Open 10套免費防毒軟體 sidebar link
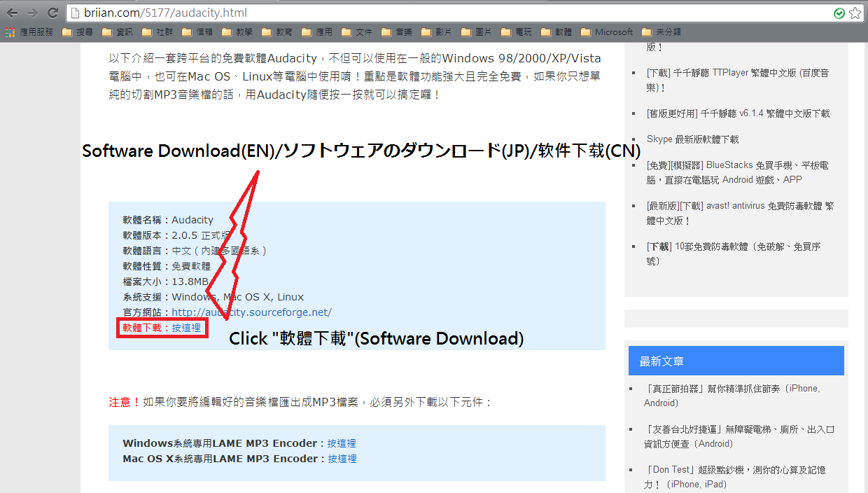868x493 pixels. point(734,254)
